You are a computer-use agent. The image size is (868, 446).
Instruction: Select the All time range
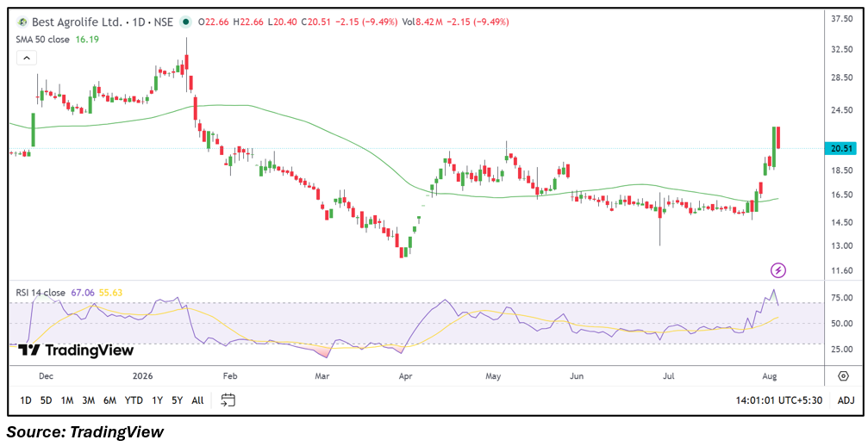click(x=197, y=400)
